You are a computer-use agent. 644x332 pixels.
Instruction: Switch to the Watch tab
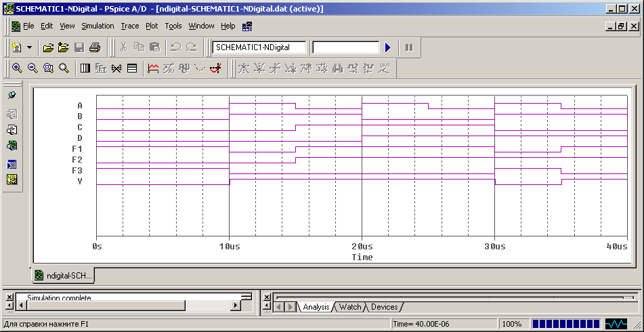350,307
